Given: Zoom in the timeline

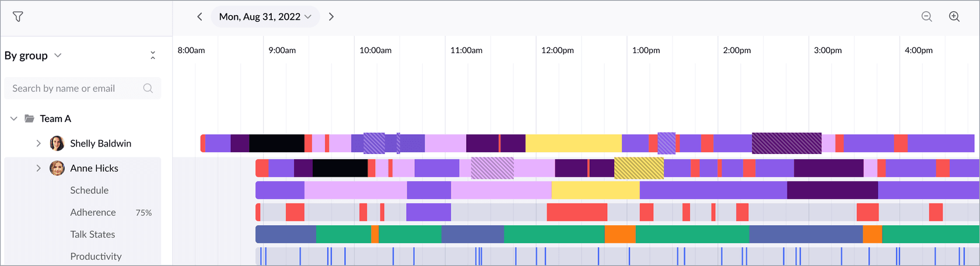Looking at the screenshot, I should [954, 17].
